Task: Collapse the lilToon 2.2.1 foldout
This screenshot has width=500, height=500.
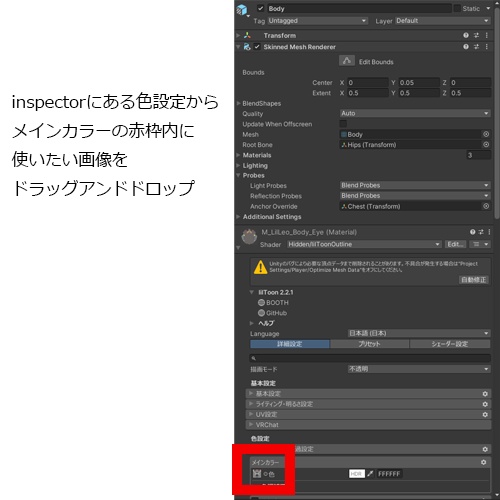Action: [x=252, y=292]
